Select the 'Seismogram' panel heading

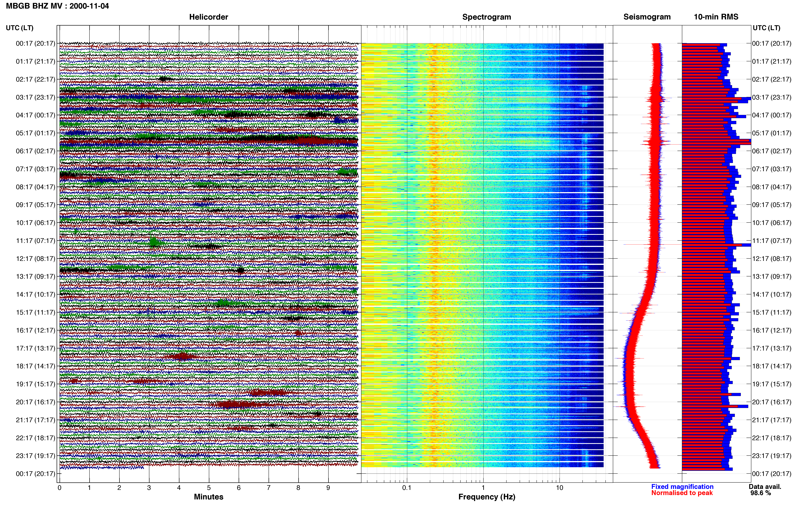647,17
